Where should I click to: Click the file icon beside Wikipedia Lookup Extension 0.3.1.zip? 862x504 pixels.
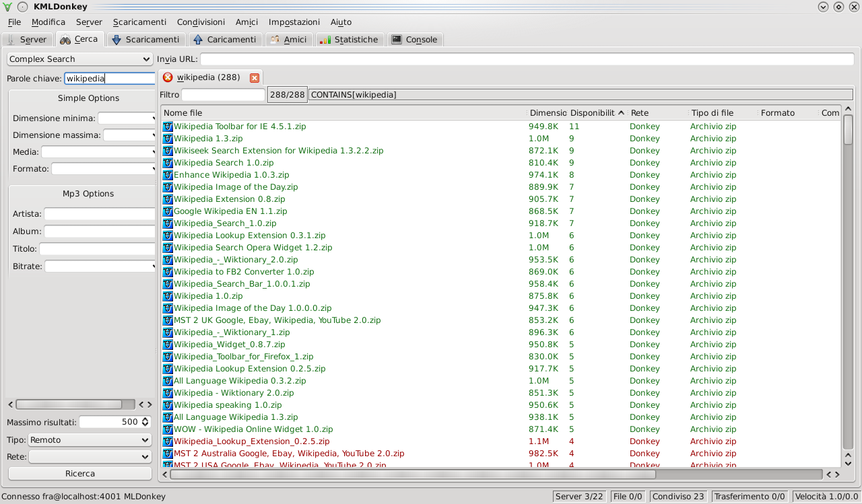point(168,236)
